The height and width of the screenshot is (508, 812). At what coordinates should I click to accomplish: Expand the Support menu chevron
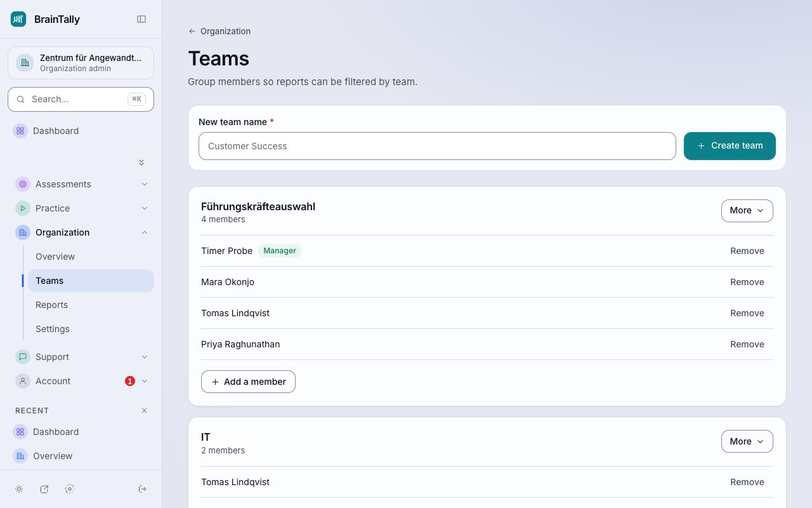click(x=145, y=357)
